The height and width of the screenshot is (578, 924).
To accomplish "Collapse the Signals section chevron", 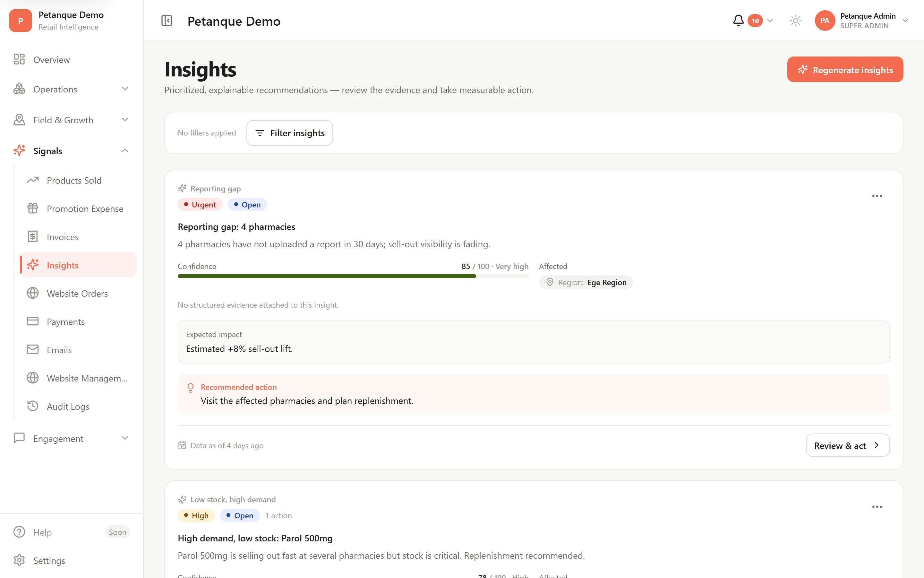I will coord(125,151).
